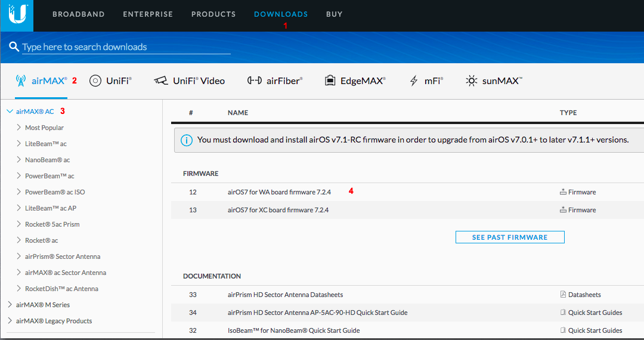Click Quick Start Guides icon for IsoBeam row
Image resolution: width=644 pixels, height=340 pixels.
click(563, 330)
